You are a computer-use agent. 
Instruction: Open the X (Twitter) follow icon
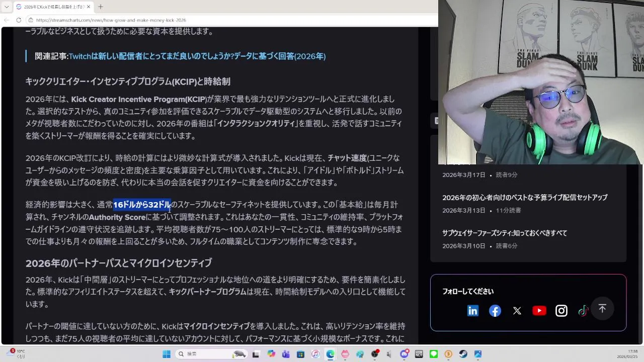pos(517,311)
